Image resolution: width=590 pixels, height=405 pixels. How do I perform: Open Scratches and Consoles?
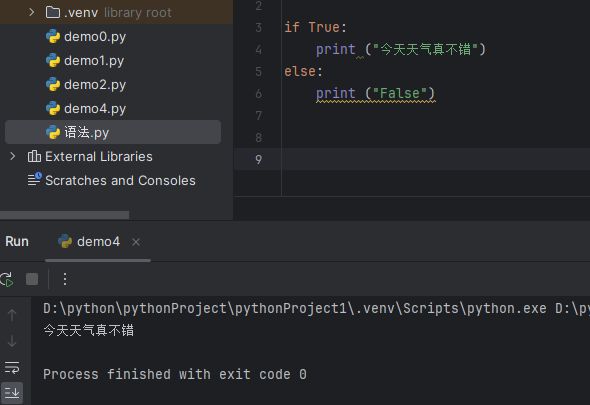[x=120, y=181]
